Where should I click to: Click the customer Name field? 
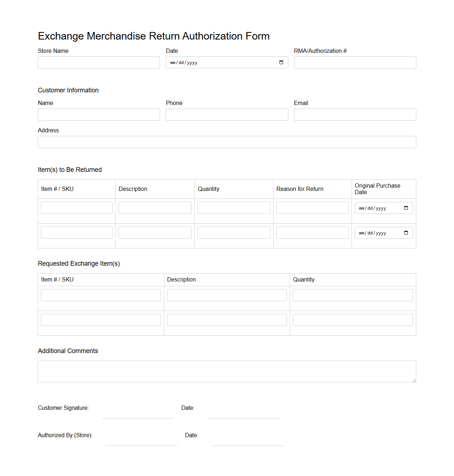point(98,114)
